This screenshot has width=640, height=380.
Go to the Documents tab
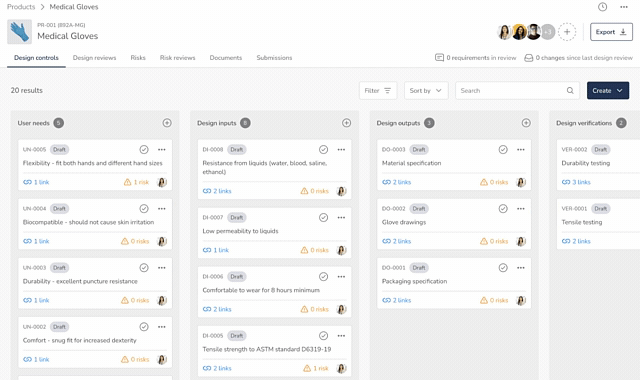click(226, 58)
